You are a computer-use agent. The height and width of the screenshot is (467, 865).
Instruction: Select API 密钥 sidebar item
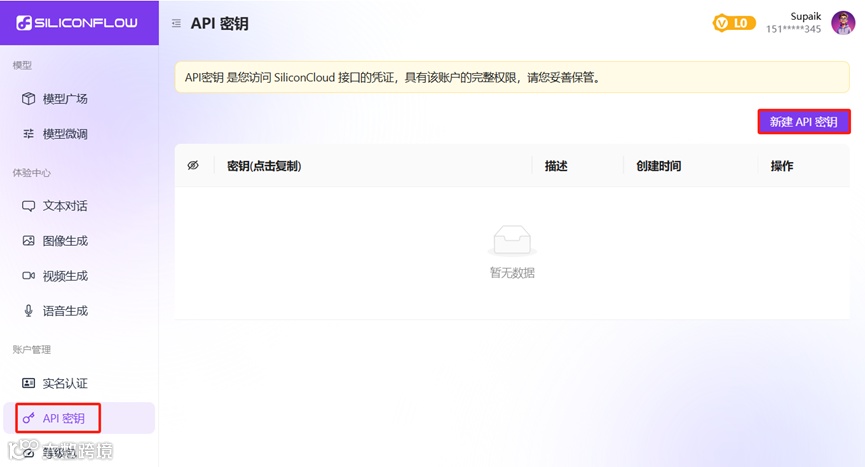click(79, 418)
